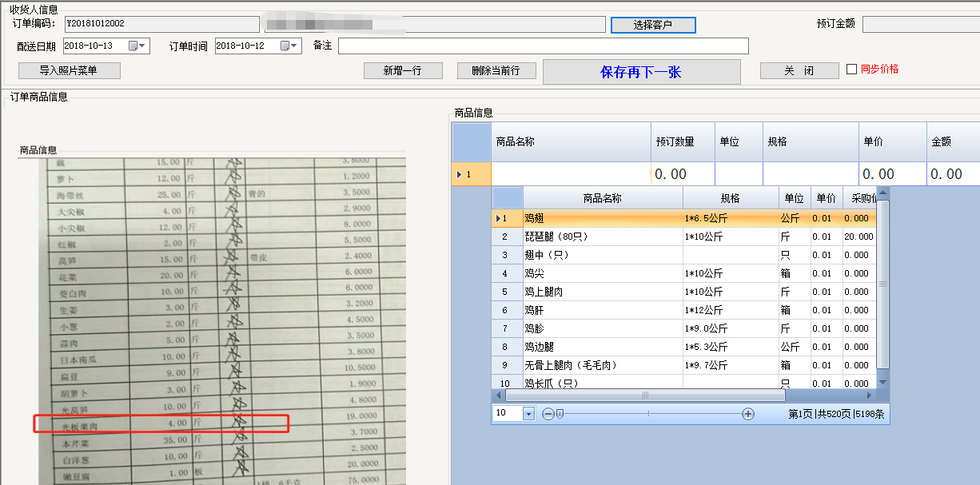The width and height of the screenshot is (980, 485).
Task: Adjust the product list zoom slider handle
Action: click(560, 414)
